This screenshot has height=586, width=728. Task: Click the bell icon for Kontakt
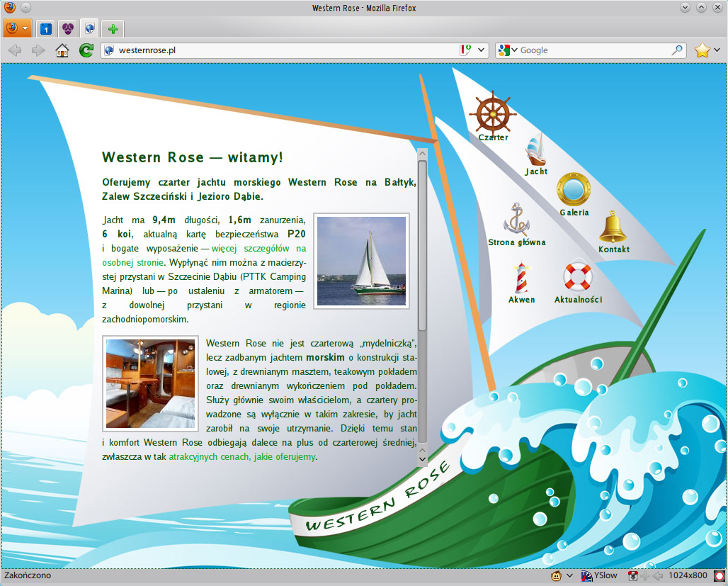tap(613, 228)
